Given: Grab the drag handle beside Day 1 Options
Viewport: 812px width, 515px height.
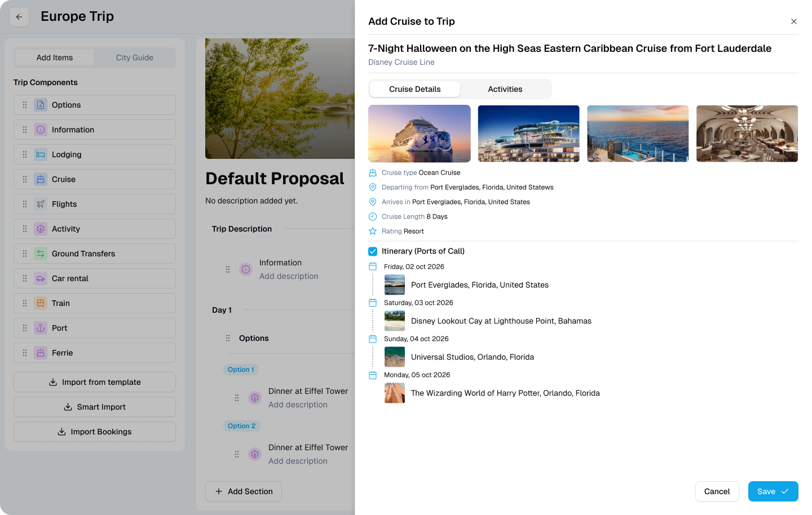Looking at the screenshot, I should pos(228,338).
